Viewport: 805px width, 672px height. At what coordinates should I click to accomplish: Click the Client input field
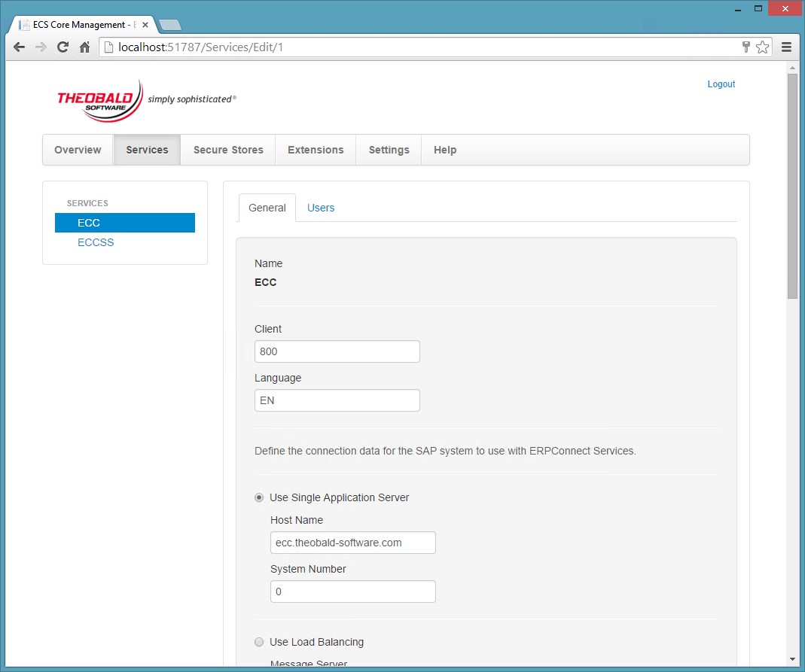point(337,351)
